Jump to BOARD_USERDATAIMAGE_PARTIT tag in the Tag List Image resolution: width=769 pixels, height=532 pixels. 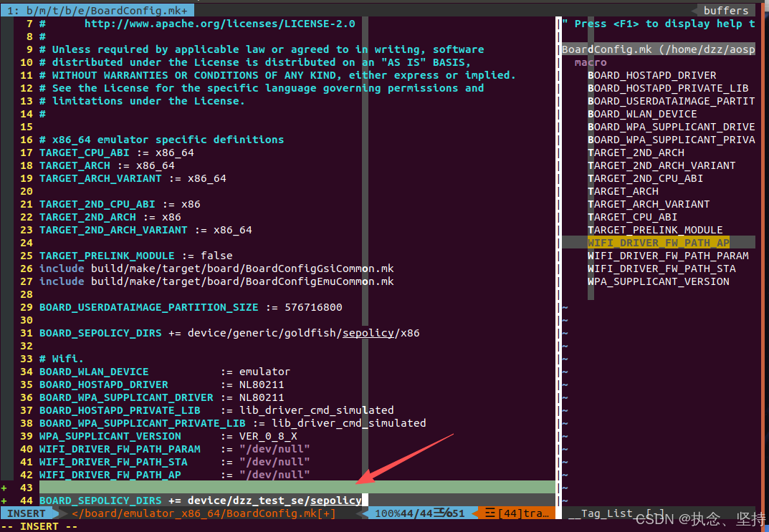(671, 101)
